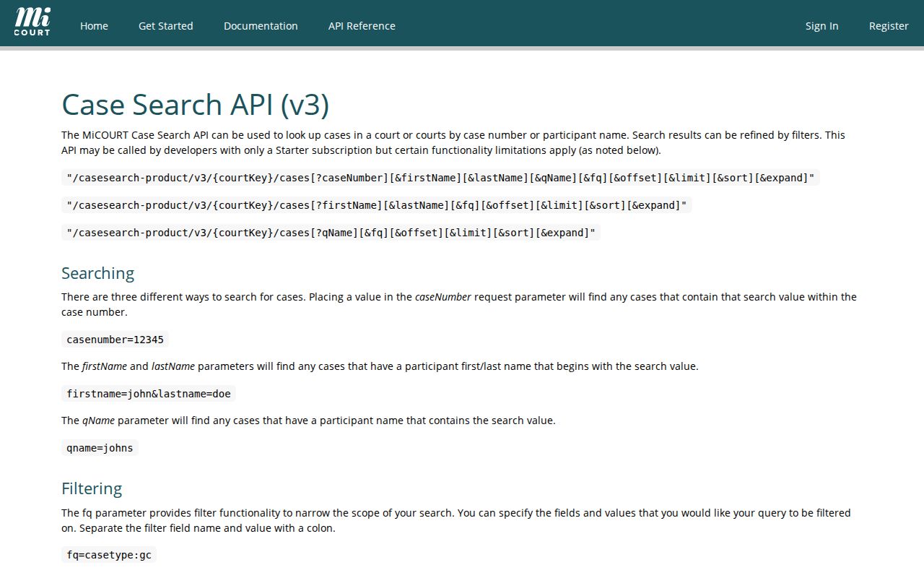
Task: Open the Get Started menu item
Action: click(x=166, y=26)
